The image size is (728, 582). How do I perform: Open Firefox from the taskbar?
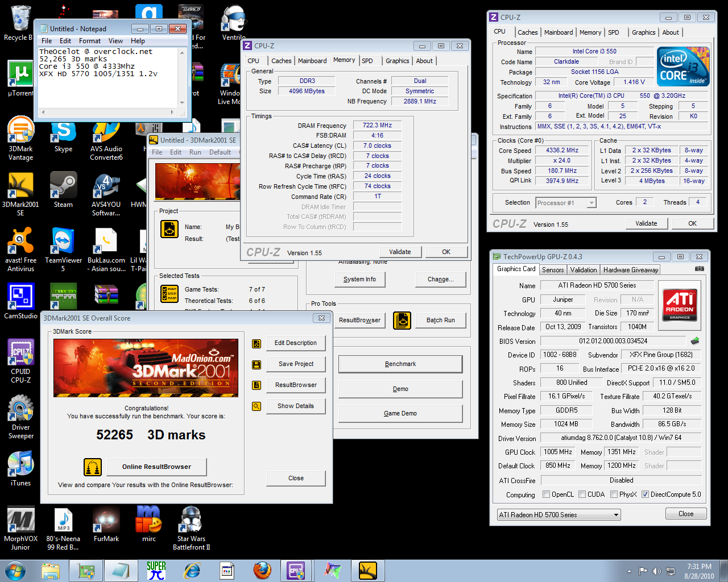(x=262, y=571)
